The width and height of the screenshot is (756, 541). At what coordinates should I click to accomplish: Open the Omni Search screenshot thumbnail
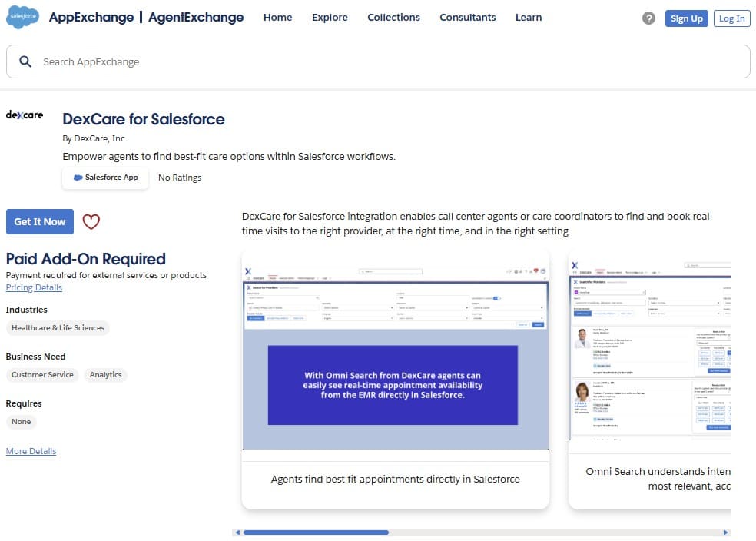pyautogui.click(x=396, y=357)
